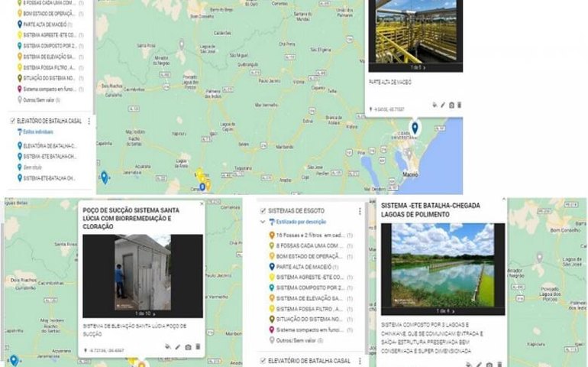Select SITUAÇÃO DO SISTEMA NO in lower legend
Image resolution: width=588 pixels, height=367 pixels.
[x=311, y=320]
